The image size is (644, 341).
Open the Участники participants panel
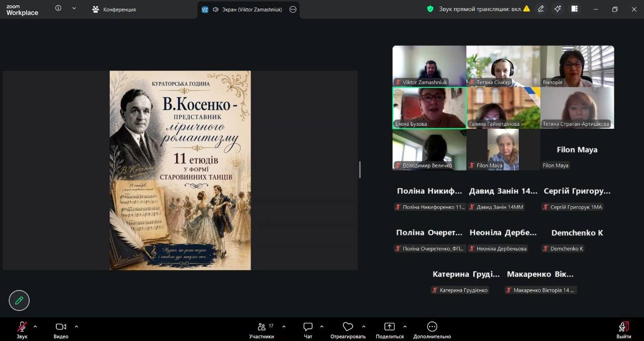click(262, 327)
